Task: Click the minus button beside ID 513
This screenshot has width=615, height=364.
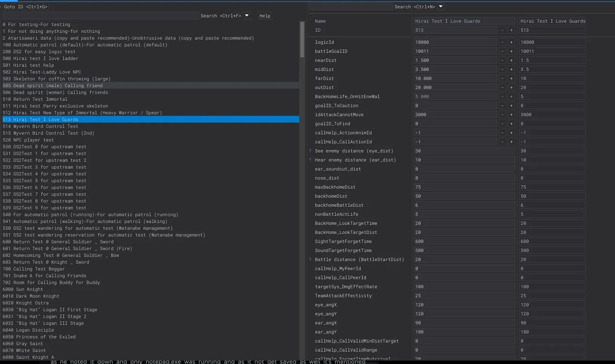Action: pyautogui.click(x=502, y=30)
